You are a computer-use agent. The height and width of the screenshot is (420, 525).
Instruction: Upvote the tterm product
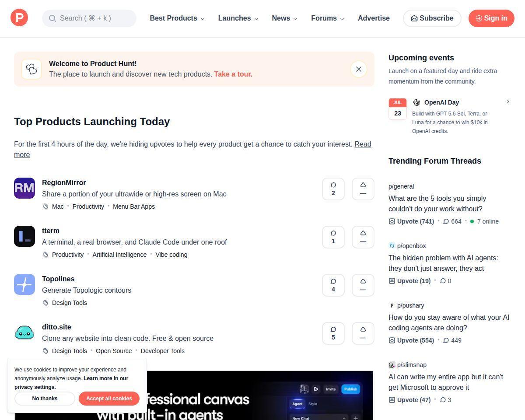pos(363,237)
